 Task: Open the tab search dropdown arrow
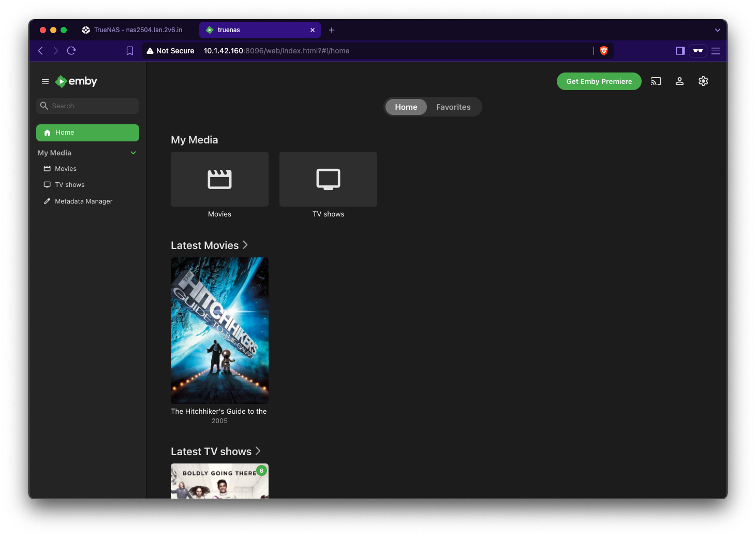[717, 30]
